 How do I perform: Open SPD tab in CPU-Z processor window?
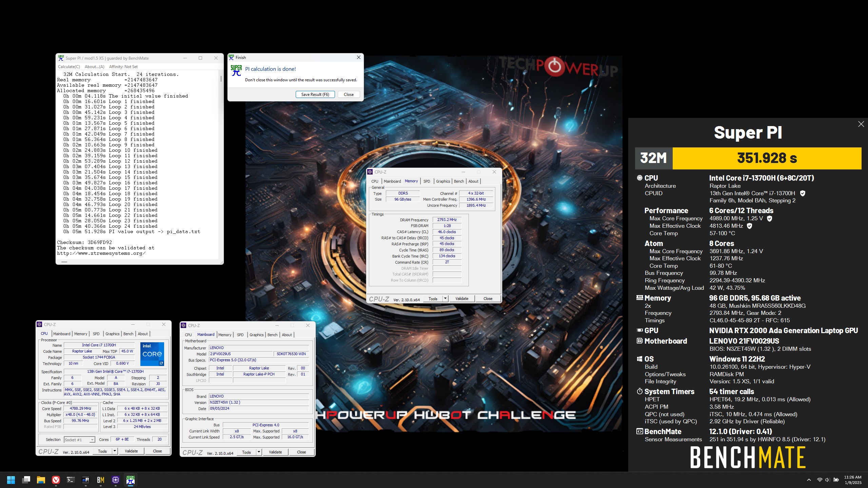tap(96, 334)
